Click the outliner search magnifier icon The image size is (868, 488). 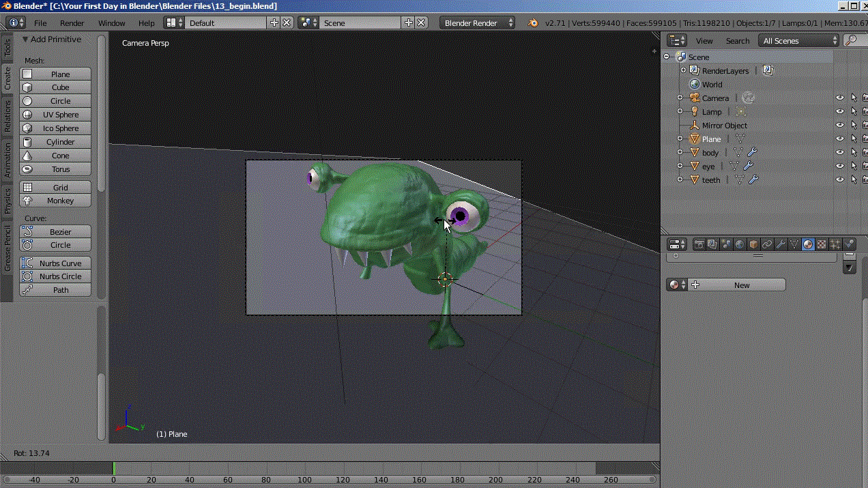tap(850, 41)
